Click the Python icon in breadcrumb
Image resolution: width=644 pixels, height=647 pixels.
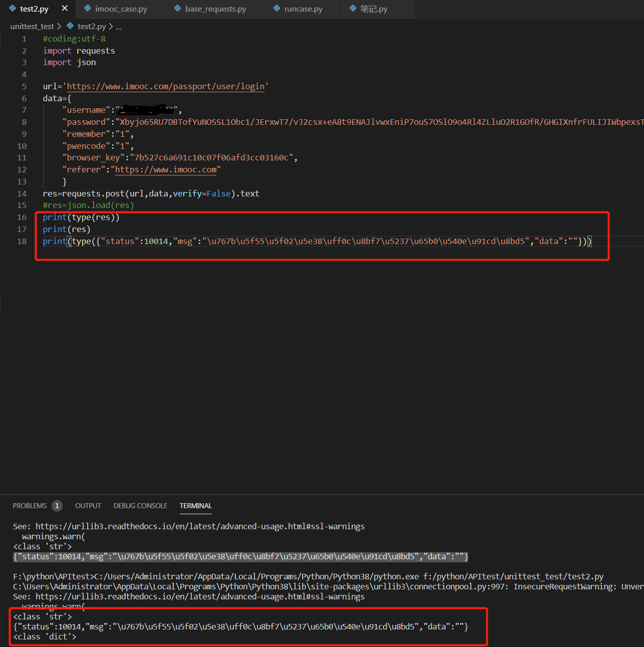70,26
